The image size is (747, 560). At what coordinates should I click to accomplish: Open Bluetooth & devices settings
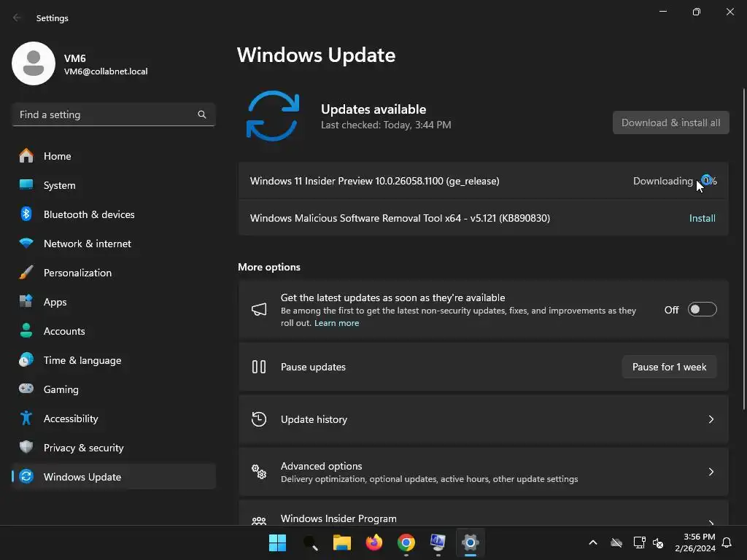coord(113,214)
